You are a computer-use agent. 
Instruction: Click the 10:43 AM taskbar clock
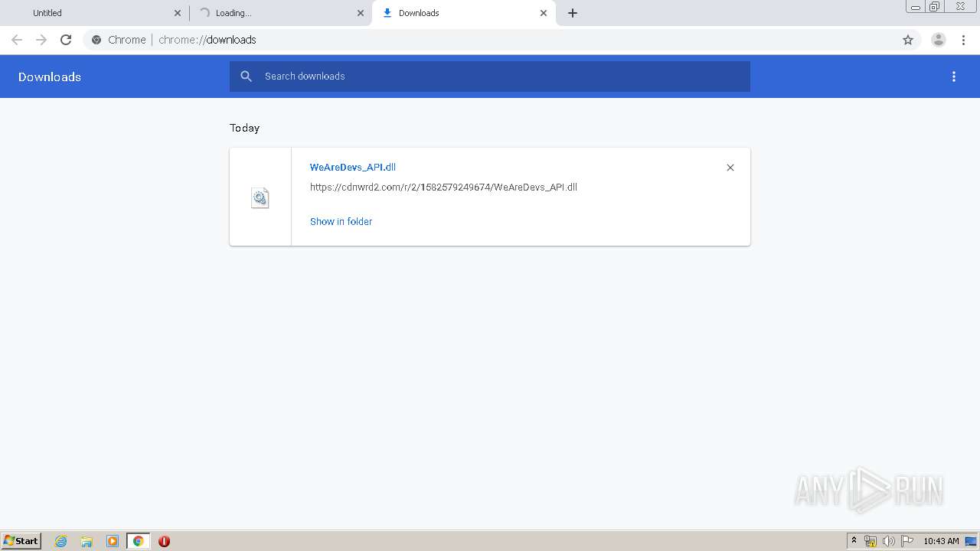[x=941, y=541]
